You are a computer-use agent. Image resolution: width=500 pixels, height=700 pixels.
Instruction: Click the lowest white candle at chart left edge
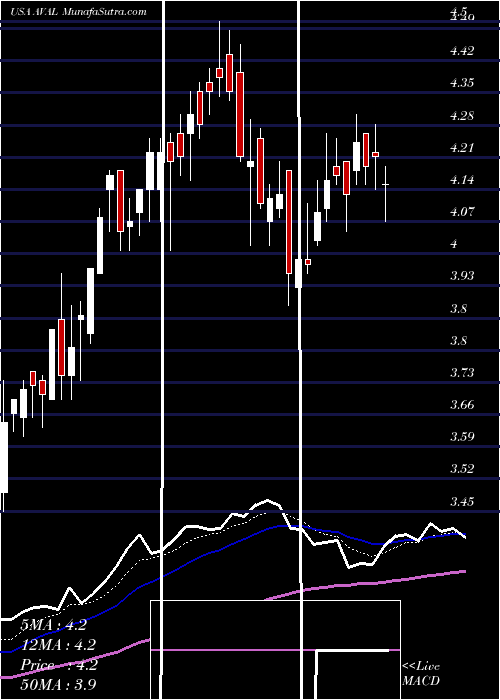(4, 458)
